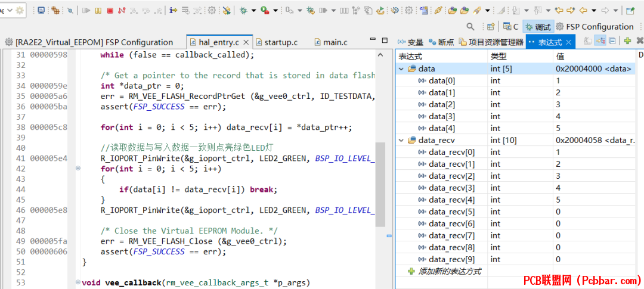Select the data_recv[9] row
Screen dimensions: 644x289
coord(516,259)
